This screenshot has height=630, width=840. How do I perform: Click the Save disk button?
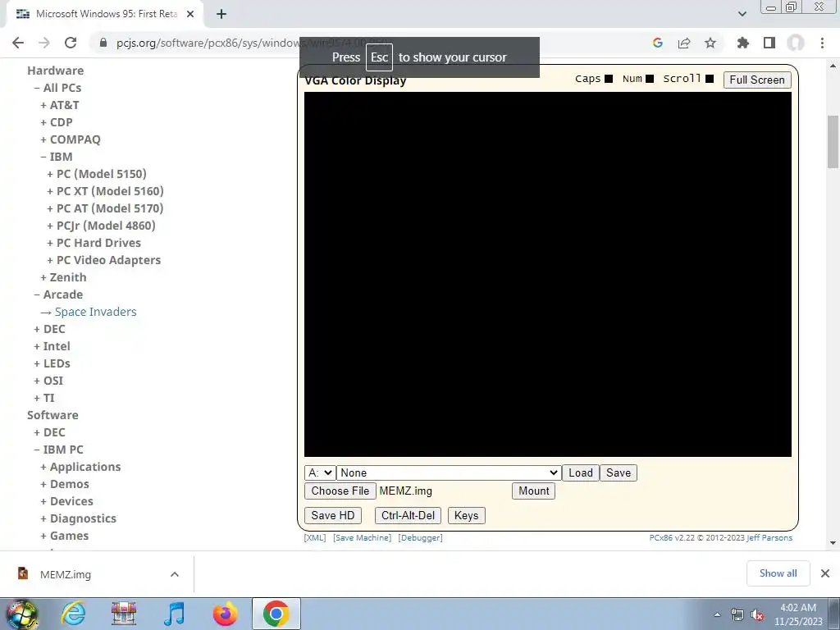point(619,473)
